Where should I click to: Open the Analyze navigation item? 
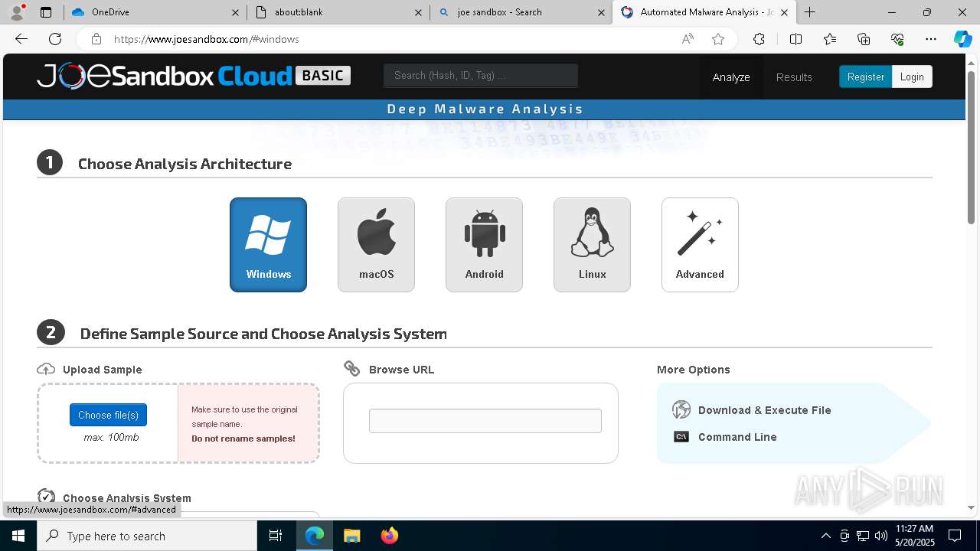point(731,77)
